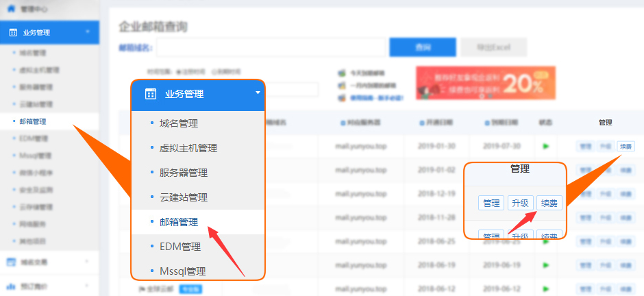Click the icon beside 一月内到期邮箱
Viewport: 644px width, 296px height.
pyautogui.click(x=341, y=86)
